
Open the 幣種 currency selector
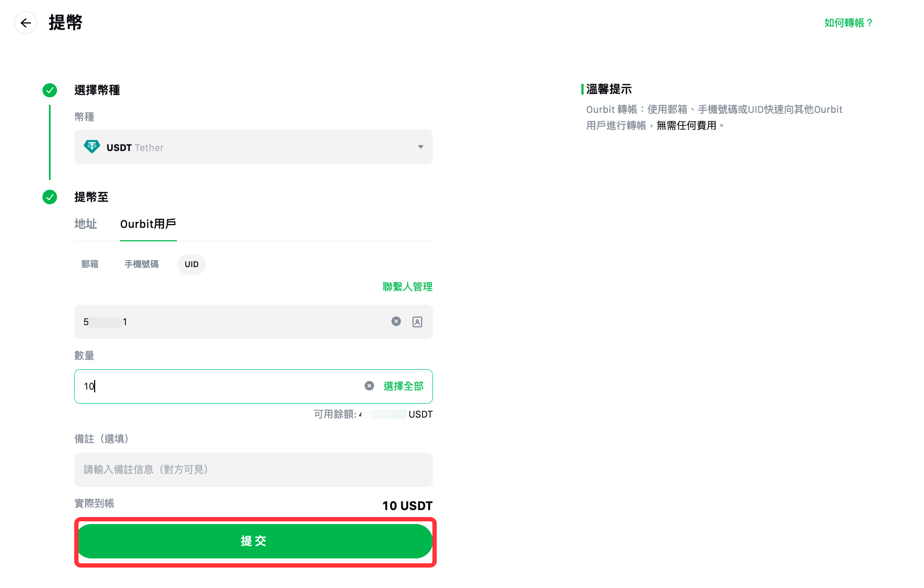(x=253, y=147)
